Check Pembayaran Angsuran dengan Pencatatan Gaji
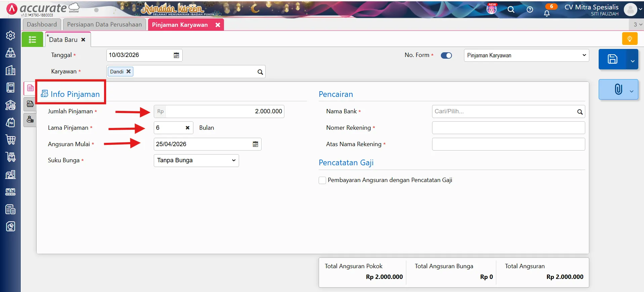Screen dimensions: 644x292 [x=322, y=180]
